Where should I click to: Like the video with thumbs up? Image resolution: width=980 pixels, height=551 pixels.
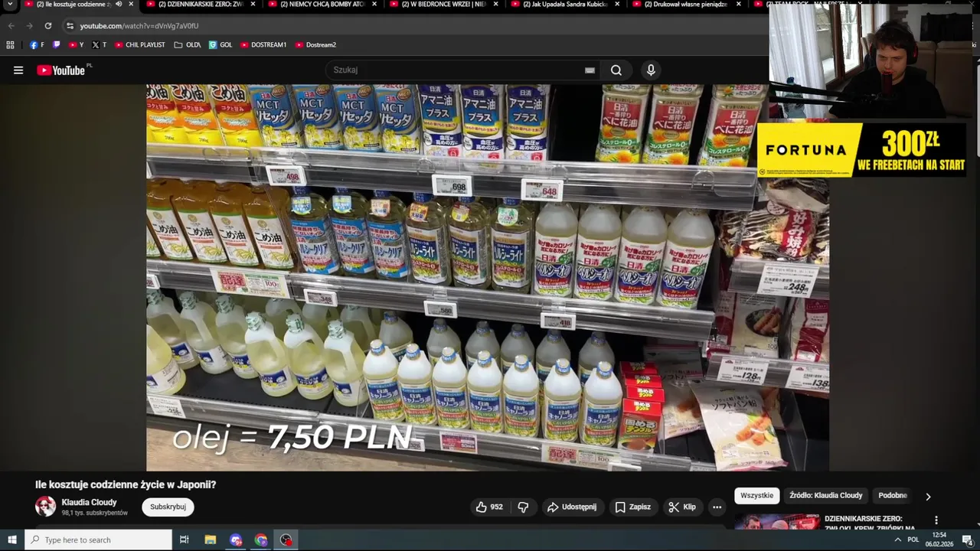click(x=489, y=507)
